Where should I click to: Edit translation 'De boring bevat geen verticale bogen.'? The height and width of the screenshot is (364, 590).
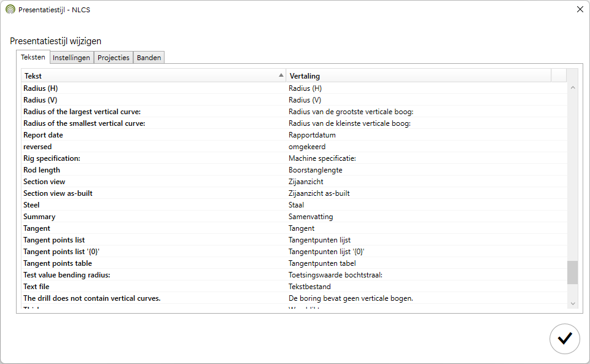(x=351, y=298)
